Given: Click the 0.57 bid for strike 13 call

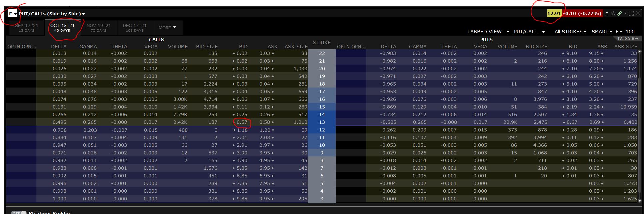Looking at the screenshot, I should tap(242, 122).
